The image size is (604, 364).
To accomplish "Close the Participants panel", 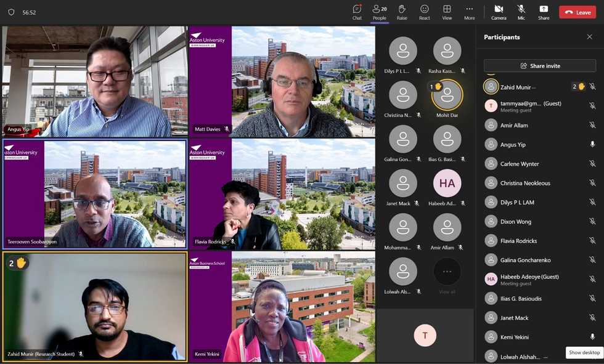I will (589, 37).
